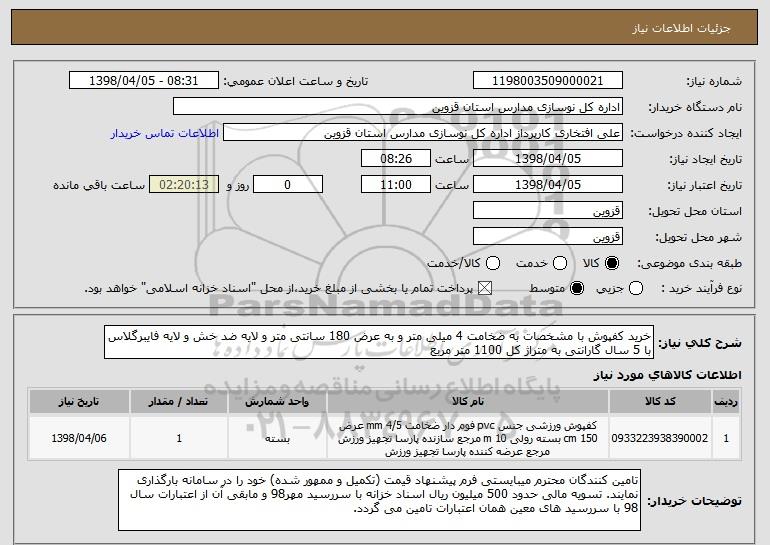Click the شرح کلی نیاز description box
Viewport: 770px width, 545px height.
pos(379,342)
